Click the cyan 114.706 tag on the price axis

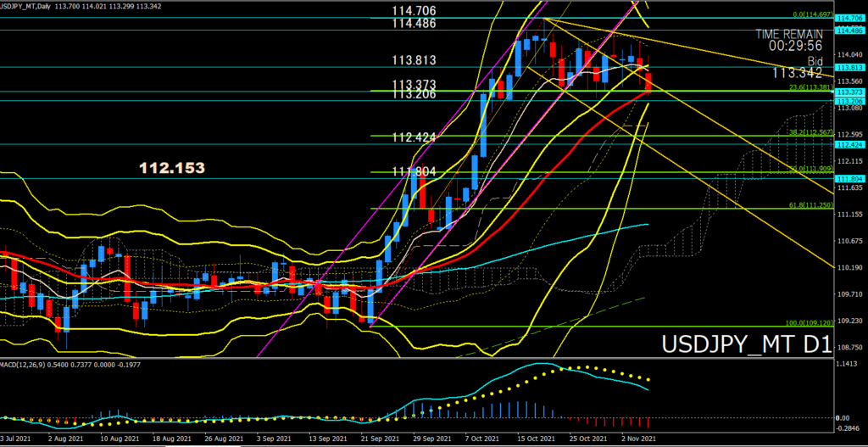(850, 19)
